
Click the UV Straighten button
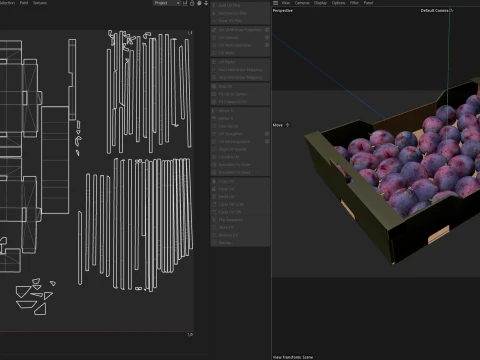click(x=240, y=134)
